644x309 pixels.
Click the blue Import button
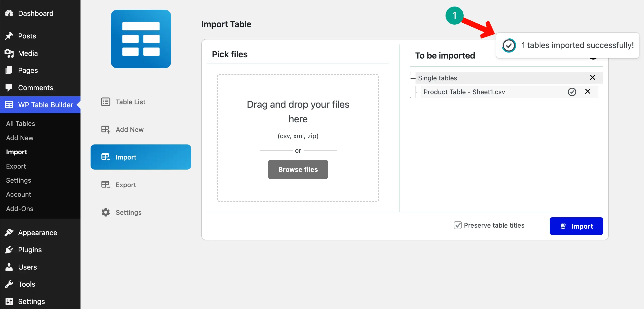576,226
